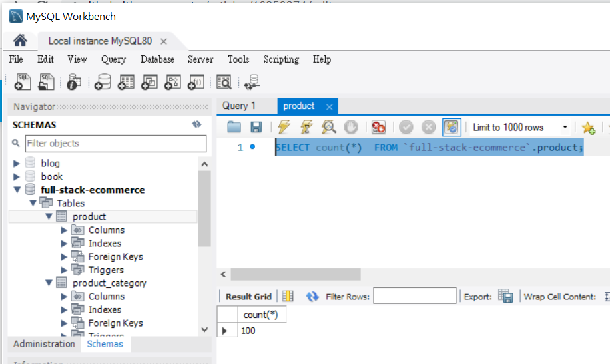The width and height of the screenshot is (610, 364).
Task: Open the schema inspector info icon
Action: 73,82
